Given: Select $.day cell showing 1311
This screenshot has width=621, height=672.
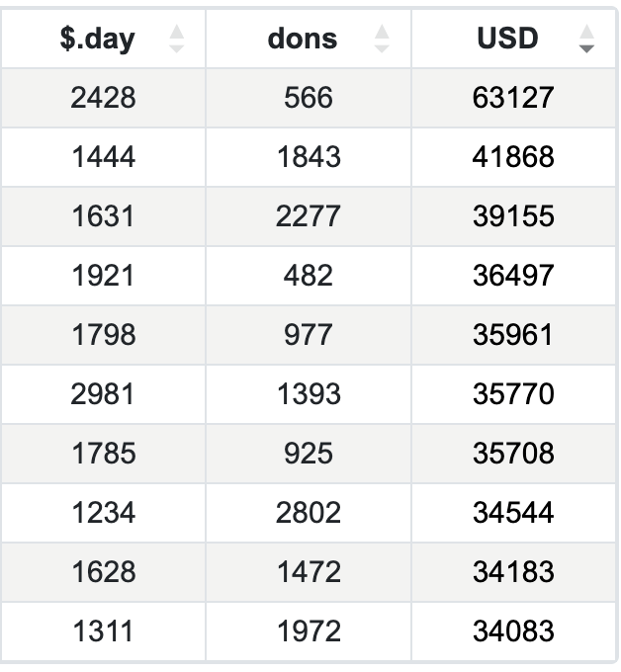Looking at the screenshot, I should pos(103,631).
